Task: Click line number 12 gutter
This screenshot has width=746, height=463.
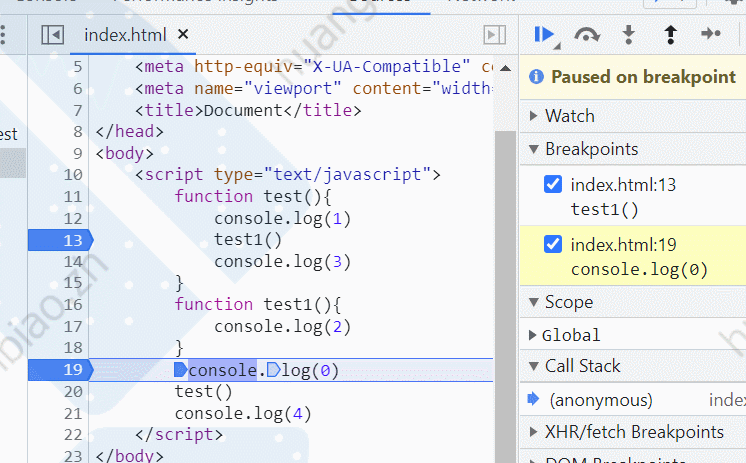Action: (73, 218)
